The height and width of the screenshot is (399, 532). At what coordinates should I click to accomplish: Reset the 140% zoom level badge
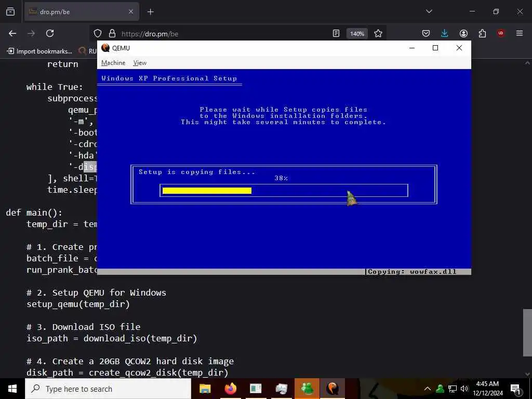(x=357, y=34)
